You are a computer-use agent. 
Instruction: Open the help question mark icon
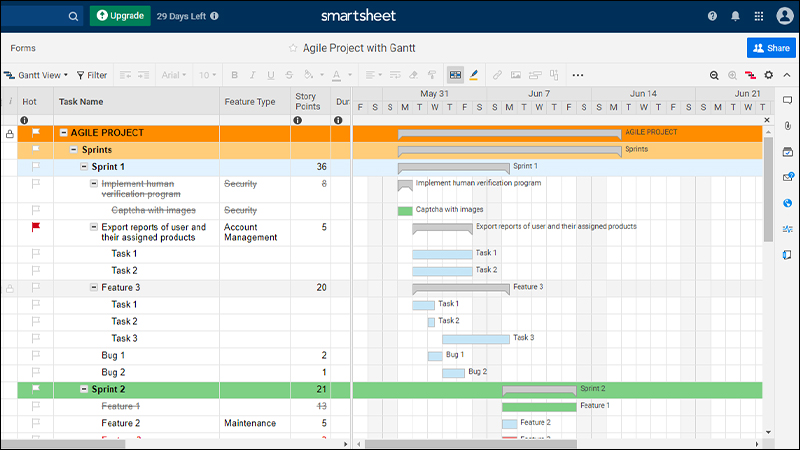712,16
